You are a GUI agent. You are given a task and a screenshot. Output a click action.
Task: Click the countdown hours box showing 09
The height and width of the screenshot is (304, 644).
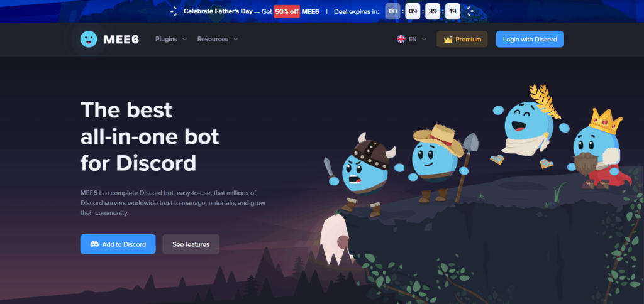413,11
